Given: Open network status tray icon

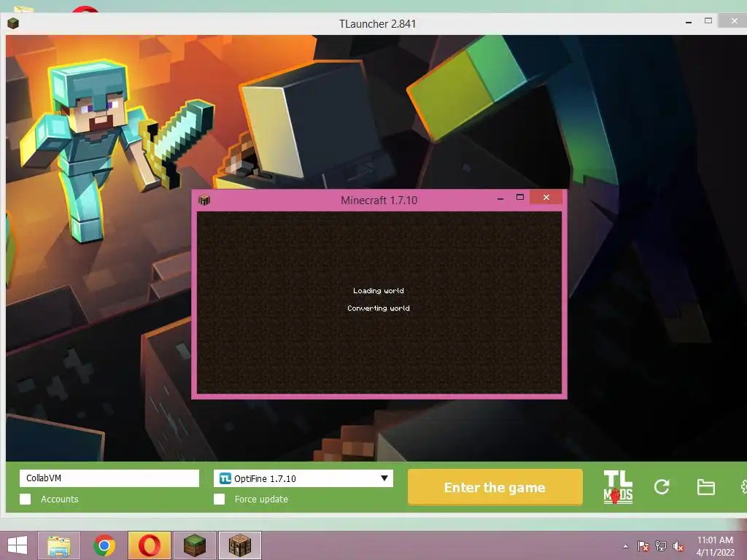Looking at the screenshot, I should click(661, 546).
